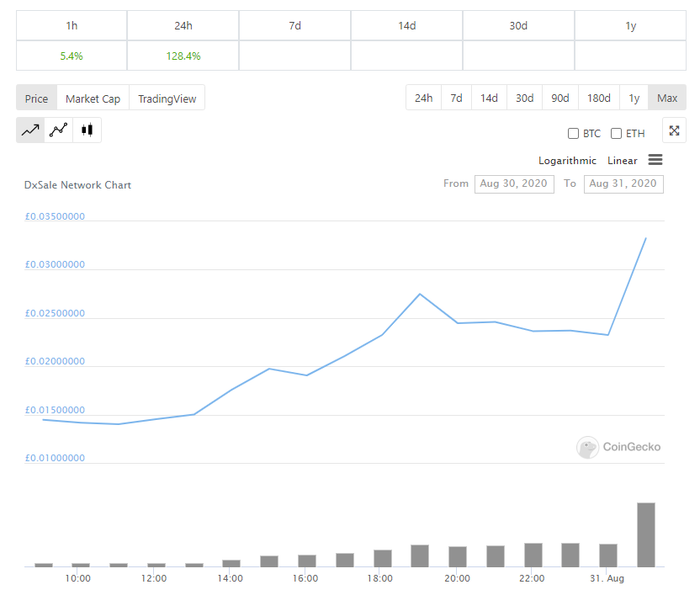Switch chart scale to Logarithmic
Viewport: 700px width, 606px height.
[x=567, y=161]
